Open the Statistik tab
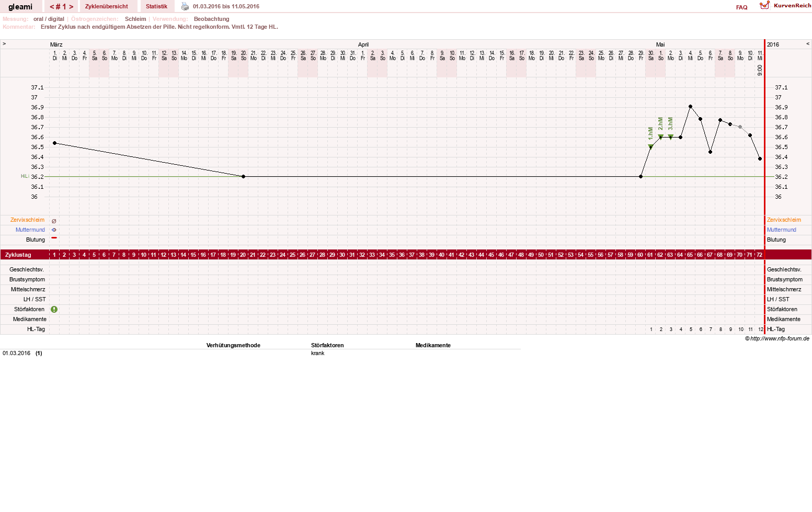This screenshot has height=512, width=812. pyautogui.click(x=156, y=6)
